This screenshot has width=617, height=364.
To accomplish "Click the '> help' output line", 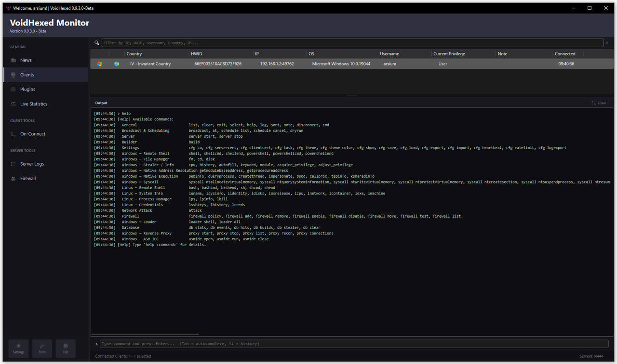I will coord(112,114).
